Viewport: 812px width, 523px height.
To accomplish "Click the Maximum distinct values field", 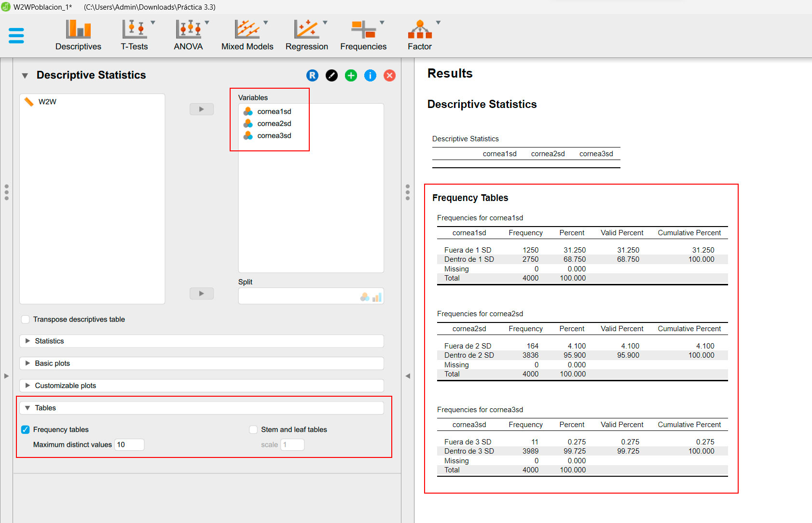I will coord(129,444).
